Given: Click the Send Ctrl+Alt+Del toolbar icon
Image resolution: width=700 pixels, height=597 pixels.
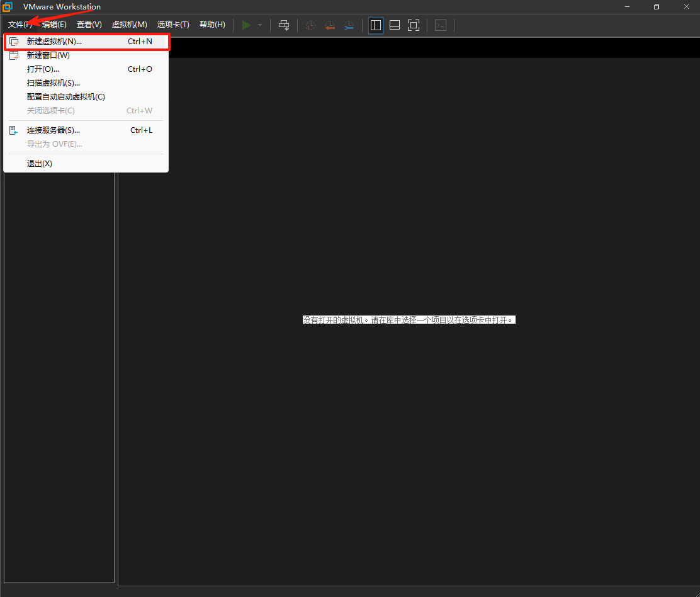Looking at the screenshot, I should click(284, 25).
